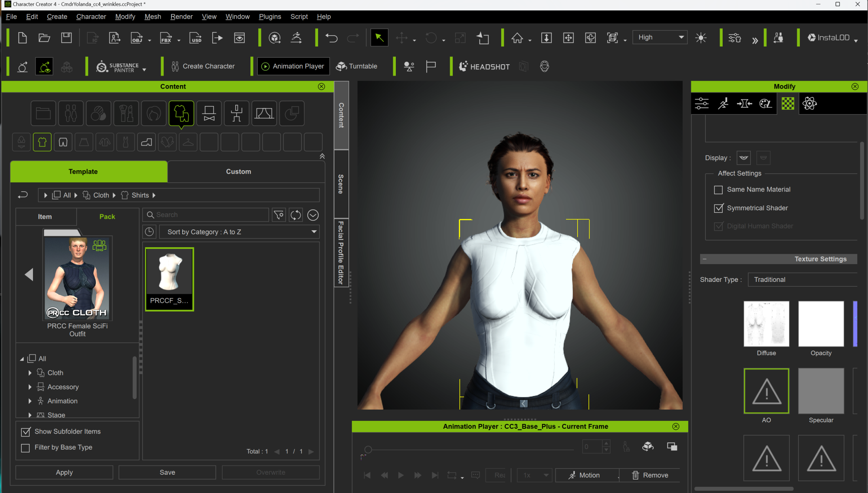
Task: Collapse the Texture Settings section
Action: pos(704,259)
